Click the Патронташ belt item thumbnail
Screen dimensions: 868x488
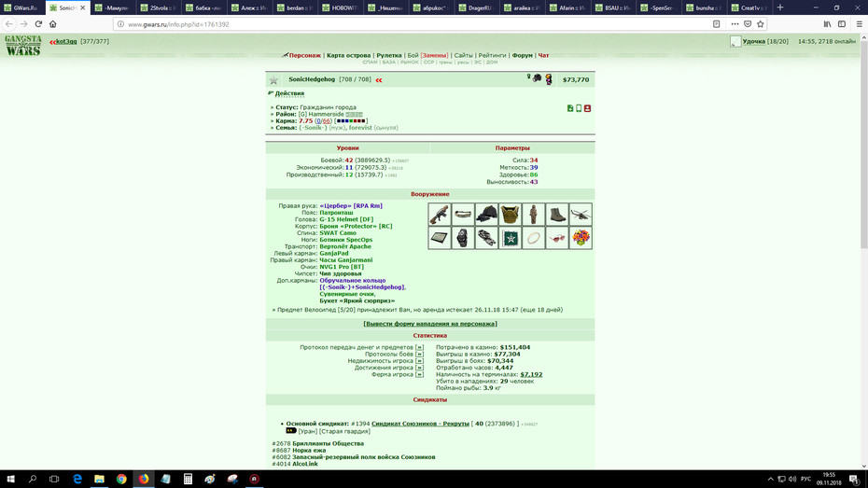click(x=463, y=215)
